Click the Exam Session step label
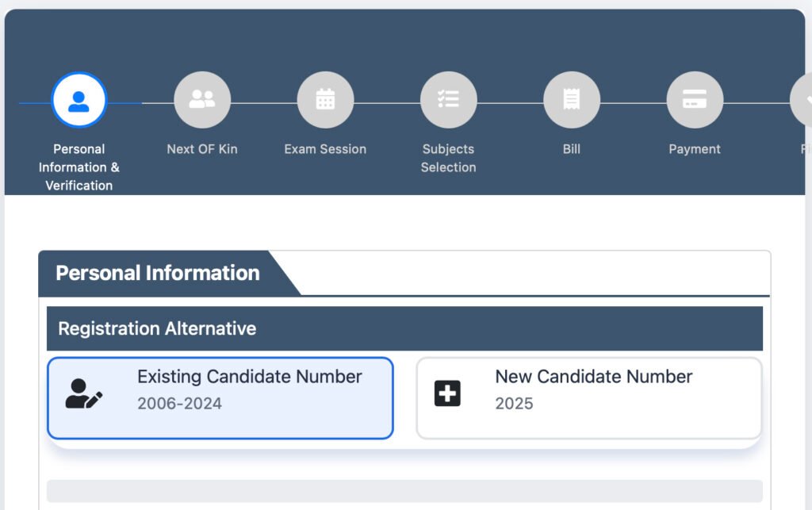 pyautogui.click(x=325, y=149)
